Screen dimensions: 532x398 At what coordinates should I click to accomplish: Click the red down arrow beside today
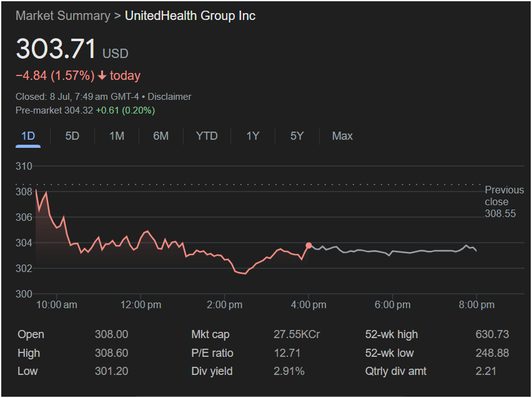point(102,75)
